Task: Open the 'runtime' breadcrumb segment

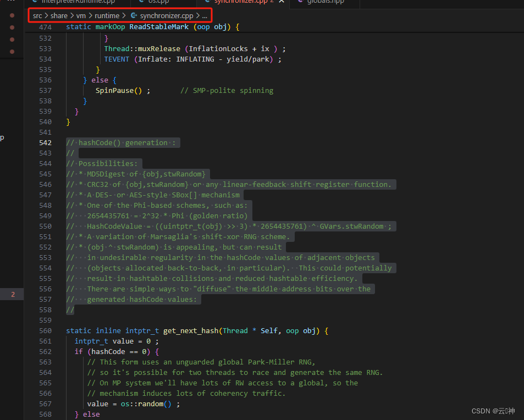Action: (x=107, y=16)
